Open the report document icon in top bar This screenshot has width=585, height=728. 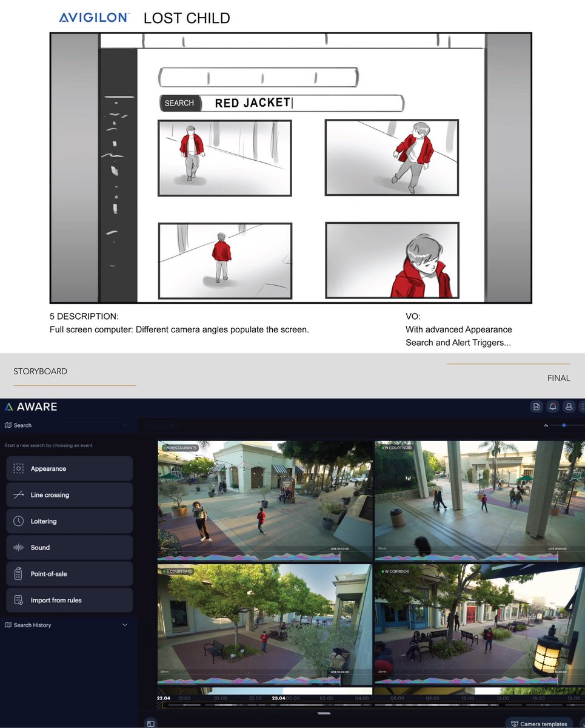(x=537, y=406)
